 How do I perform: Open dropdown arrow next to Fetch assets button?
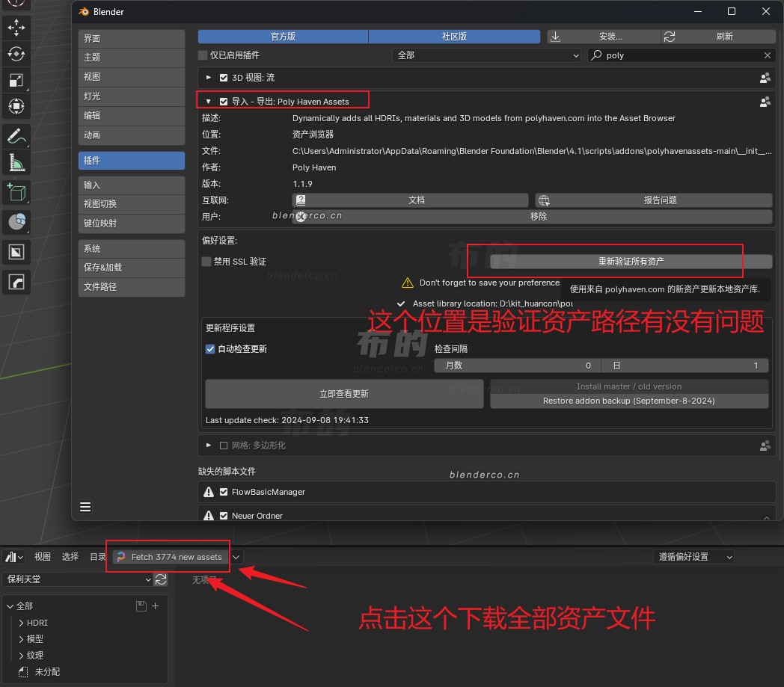tap(236, 557)
